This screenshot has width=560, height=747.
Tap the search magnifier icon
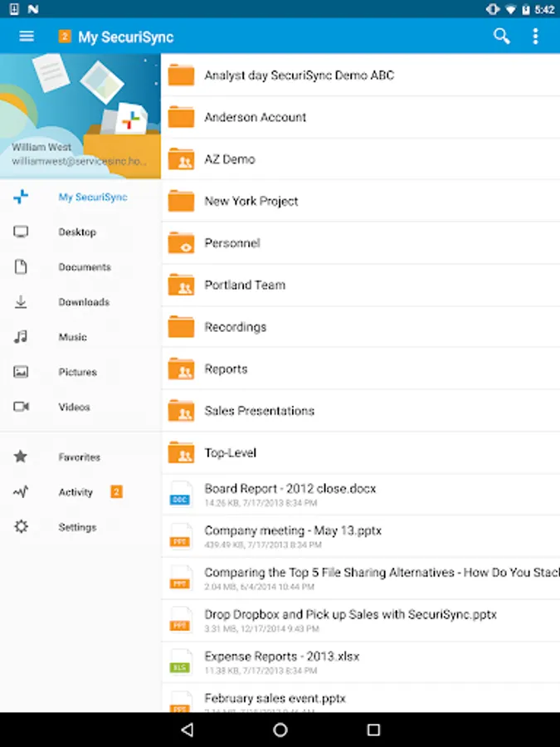pos(501,37)
